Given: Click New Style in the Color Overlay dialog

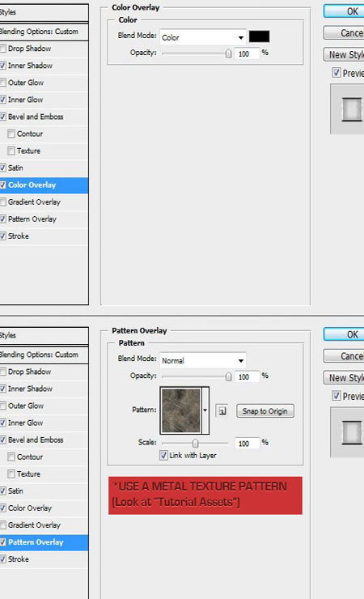Looking at the screenshot, I should click(x=344, y=54).
